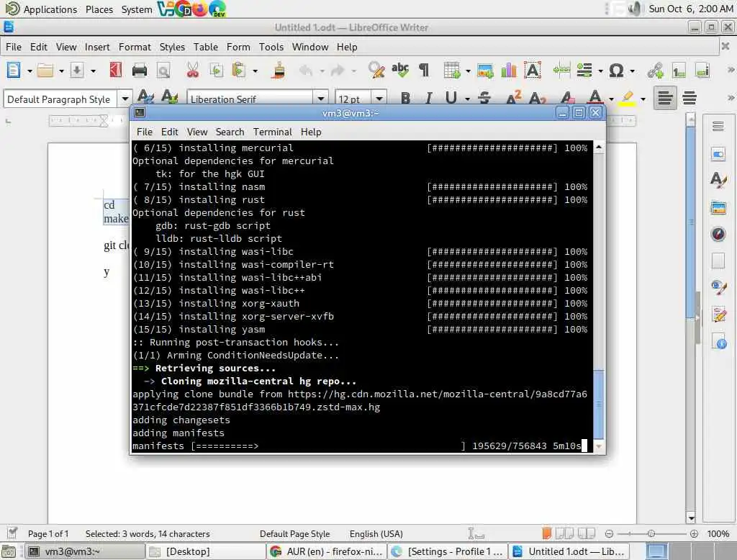Switch to [Desktop] taskbar window
Screen dimensions: 737x560
(205, 551)
